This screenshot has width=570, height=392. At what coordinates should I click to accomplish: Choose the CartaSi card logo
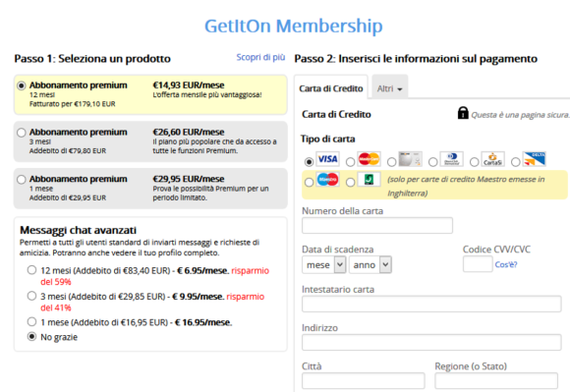(x=492, y=159)
